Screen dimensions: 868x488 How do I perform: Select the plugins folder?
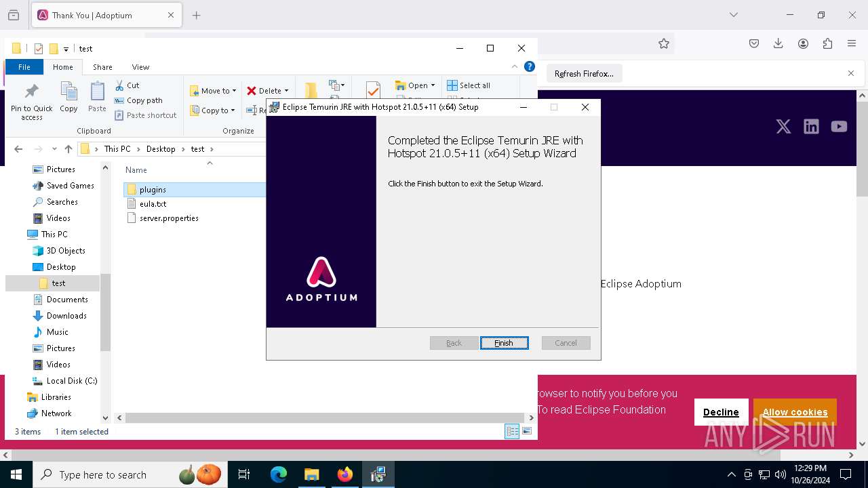point(153,190)
